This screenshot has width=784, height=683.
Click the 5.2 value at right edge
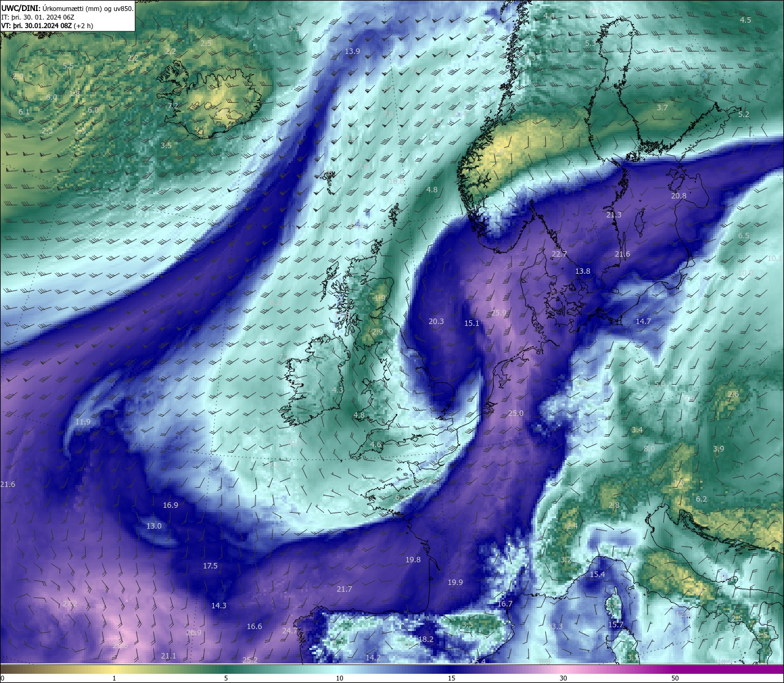[x=744, y=115]
